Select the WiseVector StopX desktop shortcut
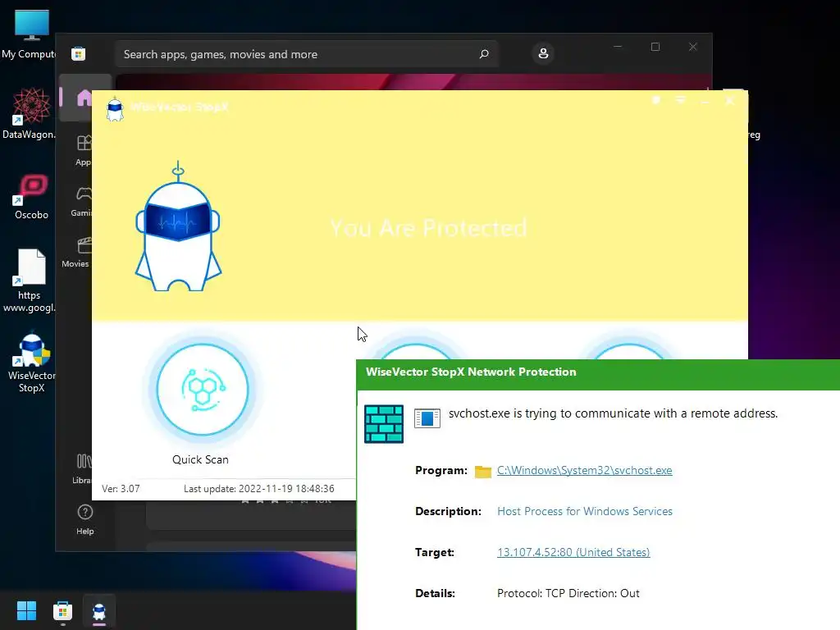840x630 pixels. coord(32,363)
